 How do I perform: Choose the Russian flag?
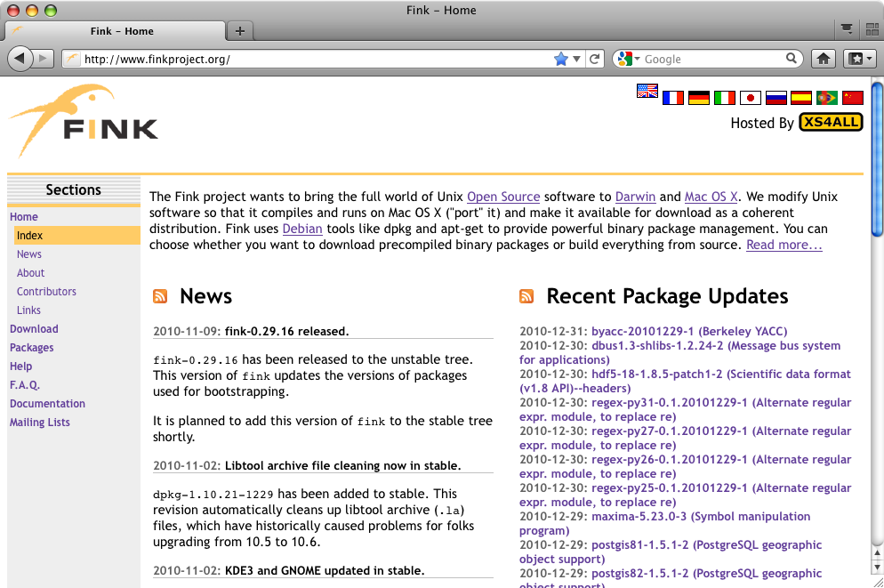pos(776,98)
